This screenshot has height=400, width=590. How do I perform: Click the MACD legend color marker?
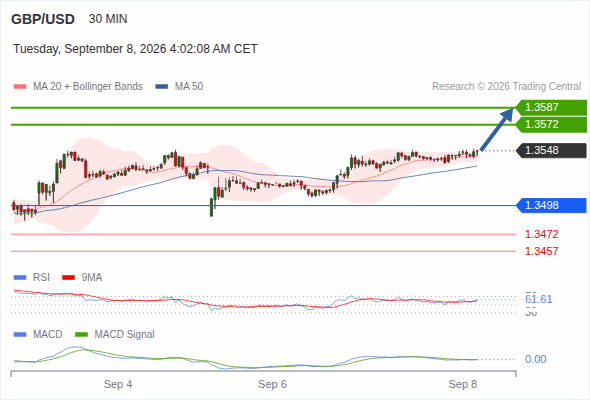coord(20,335)
